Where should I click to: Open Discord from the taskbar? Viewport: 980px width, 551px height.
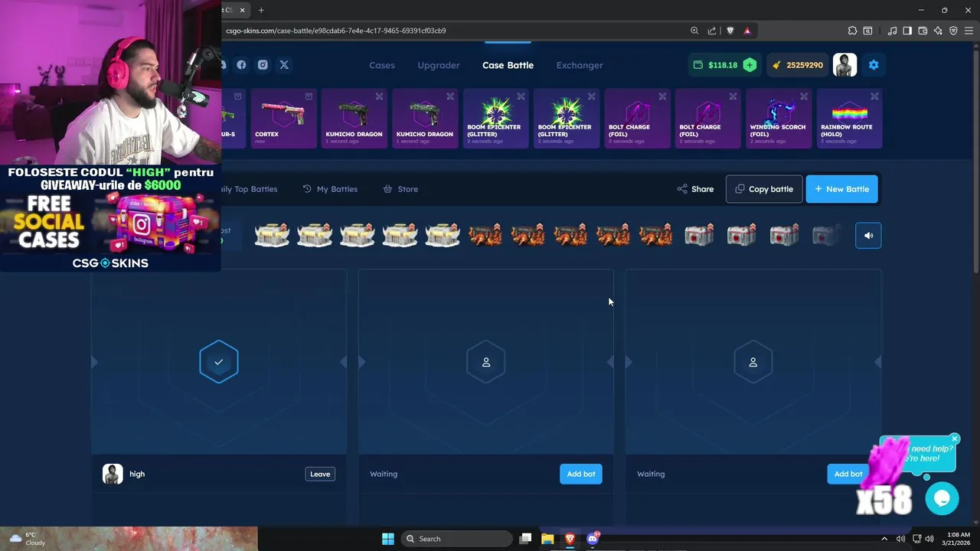click(592, 539)
